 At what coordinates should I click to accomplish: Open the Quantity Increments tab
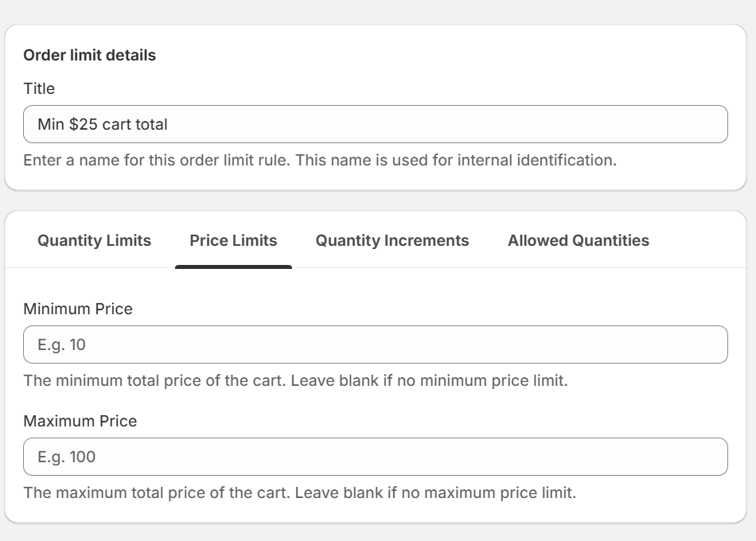click(392, 240)
